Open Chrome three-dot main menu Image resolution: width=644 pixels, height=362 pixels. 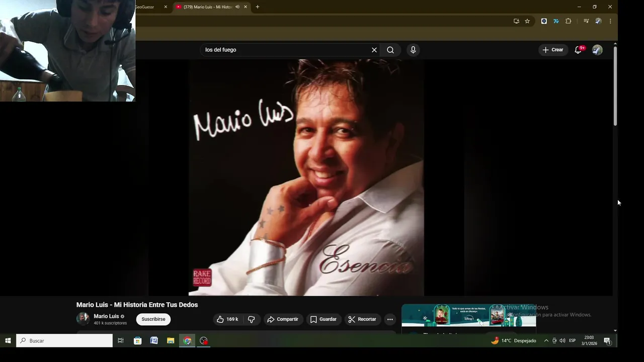[x=610, y=21]
